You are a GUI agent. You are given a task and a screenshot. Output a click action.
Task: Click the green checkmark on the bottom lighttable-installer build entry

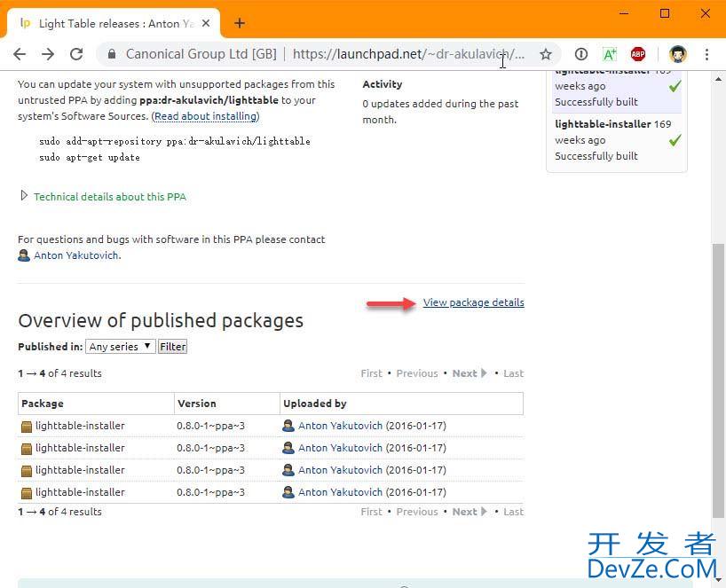[675, 140]
